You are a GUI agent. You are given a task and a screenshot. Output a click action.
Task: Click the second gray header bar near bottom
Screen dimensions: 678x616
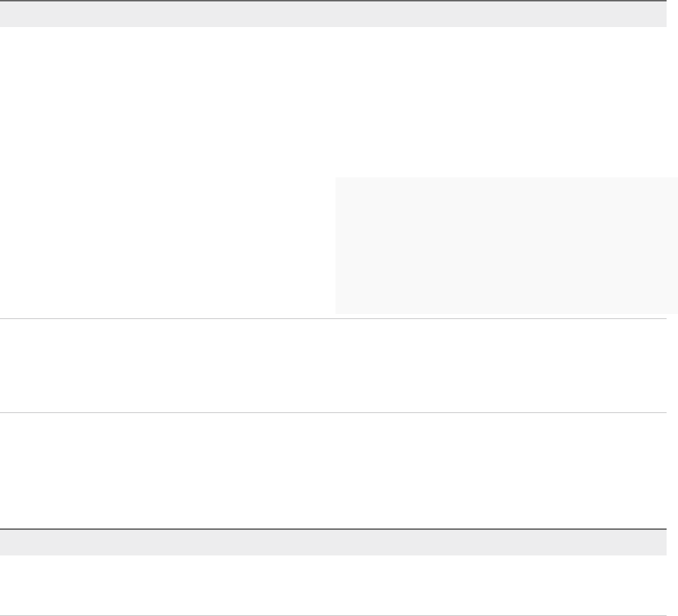pyautogui.click(x=333, y=542)
